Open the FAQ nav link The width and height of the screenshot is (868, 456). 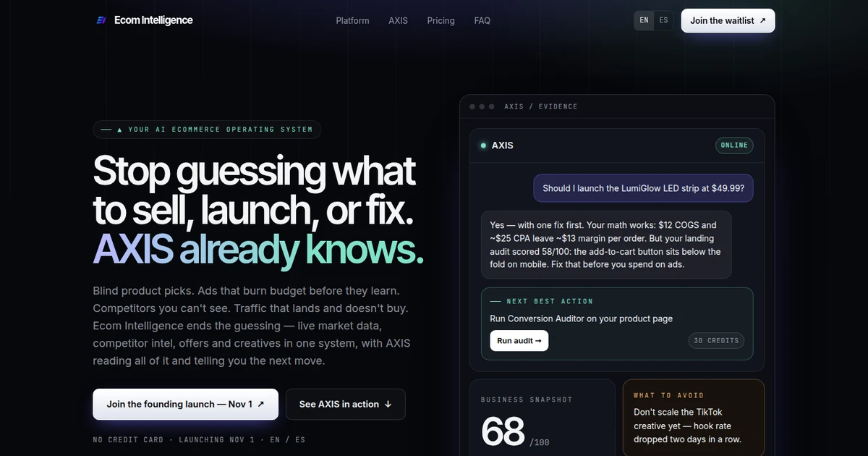[482, 20]
